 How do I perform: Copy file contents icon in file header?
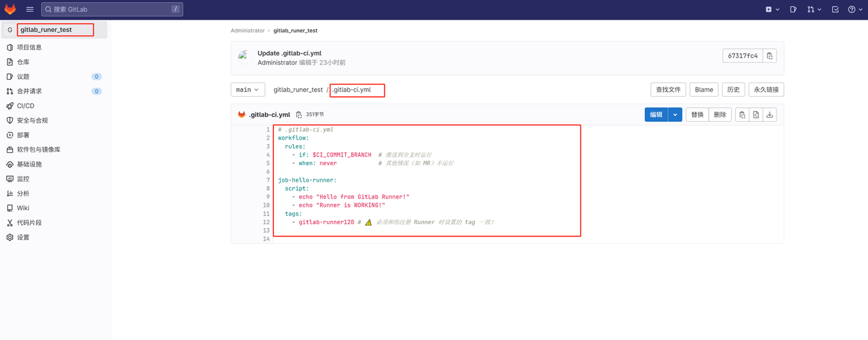742,115
